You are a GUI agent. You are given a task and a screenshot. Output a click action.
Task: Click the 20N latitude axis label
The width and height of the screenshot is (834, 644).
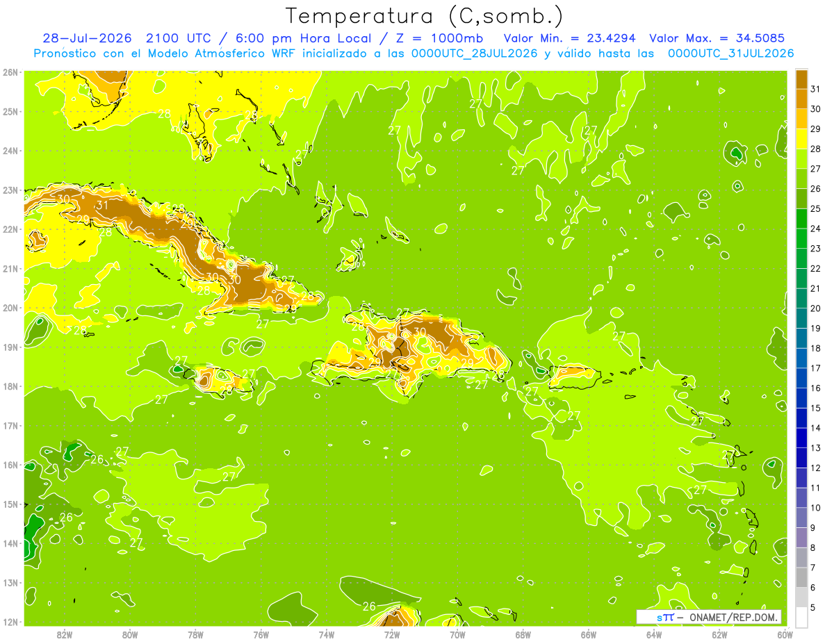click(10, 308)
